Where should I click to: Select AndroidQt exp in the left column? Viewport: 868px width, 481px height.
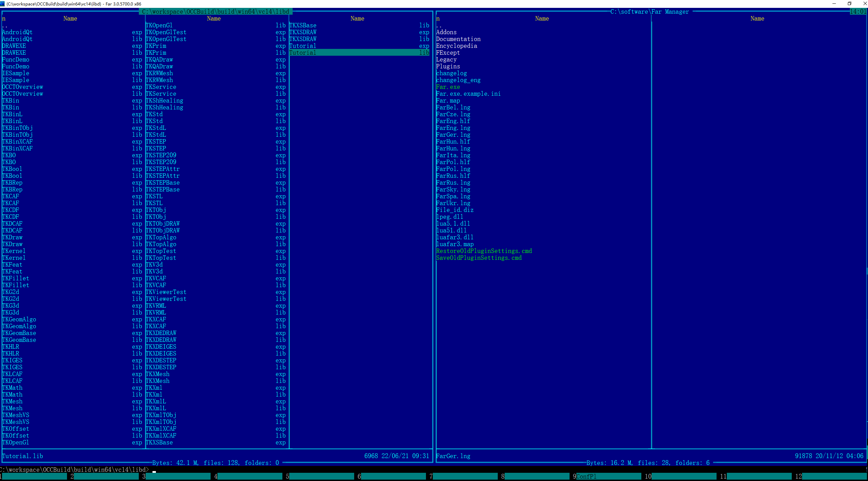click(x=17, y=32)
